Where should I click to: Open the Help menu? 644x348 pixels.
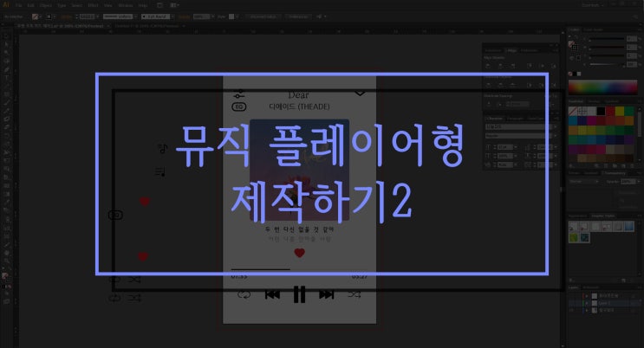tap(142, 5)
